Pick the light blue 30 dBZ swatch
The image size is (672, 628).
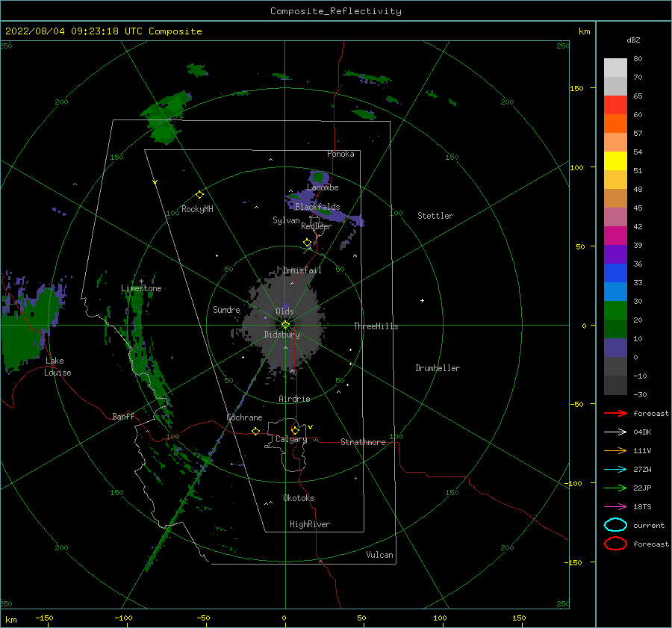pos(615,291)
